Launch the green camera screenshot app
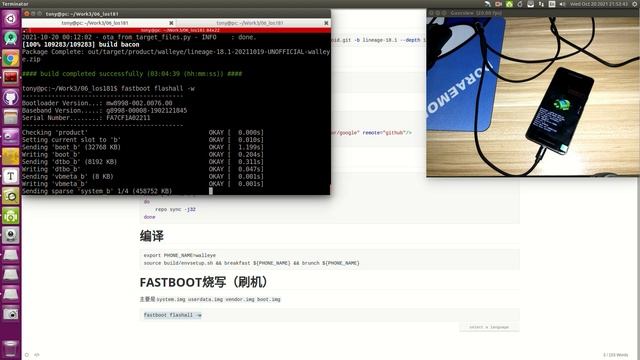Screen dimensions: 640x360 (11, 216)
